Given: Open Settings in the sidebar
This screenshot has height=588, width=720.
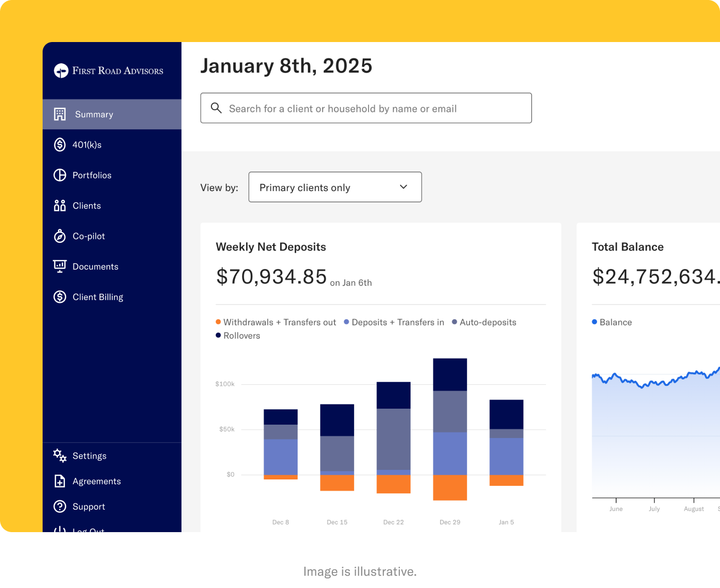Looking at the screenshot, I should [x=112, y=456].
